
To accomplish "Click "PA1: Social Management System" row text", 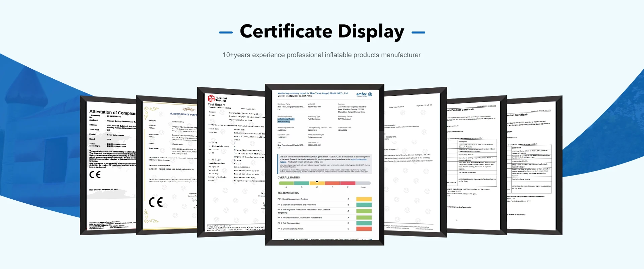I will point(292,199).
